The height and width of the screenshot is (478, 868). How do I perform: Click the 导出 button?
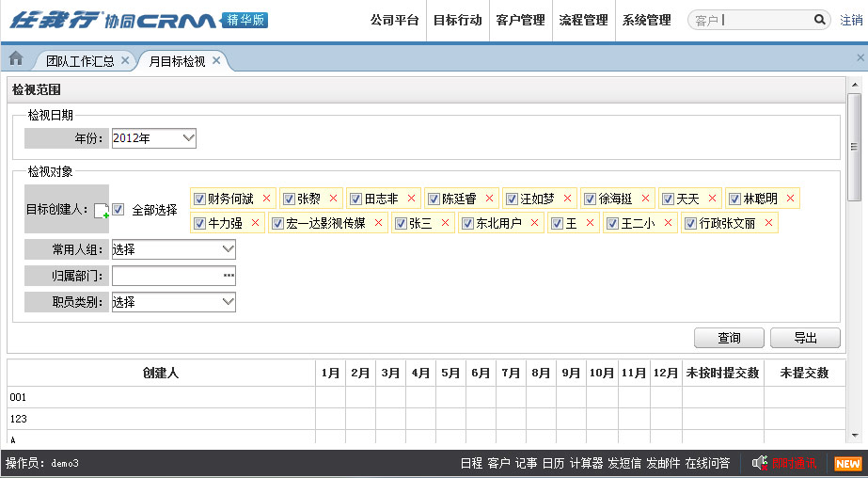(x=805, y=338)
